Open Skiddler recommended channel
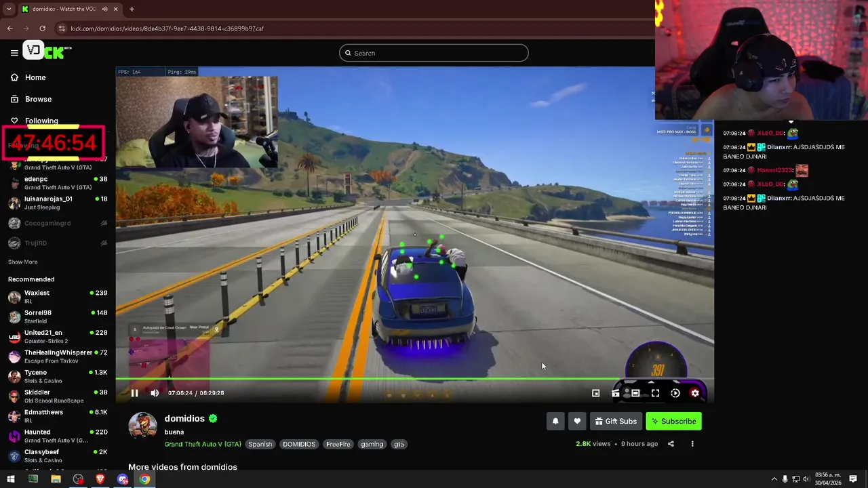Screen dimensions: 868x488 click(58, 396)
